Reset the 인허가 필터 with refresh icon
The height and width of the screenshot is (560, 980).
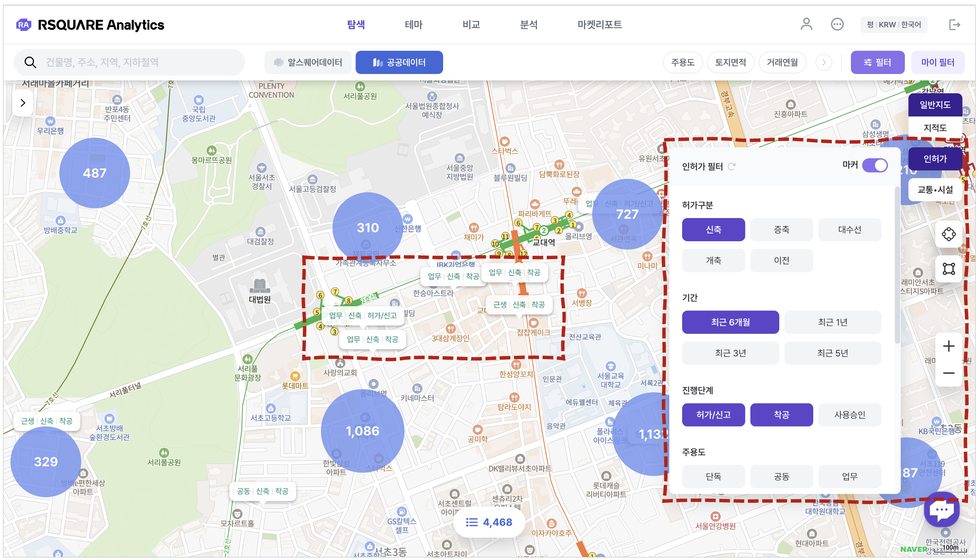(732, 166)
